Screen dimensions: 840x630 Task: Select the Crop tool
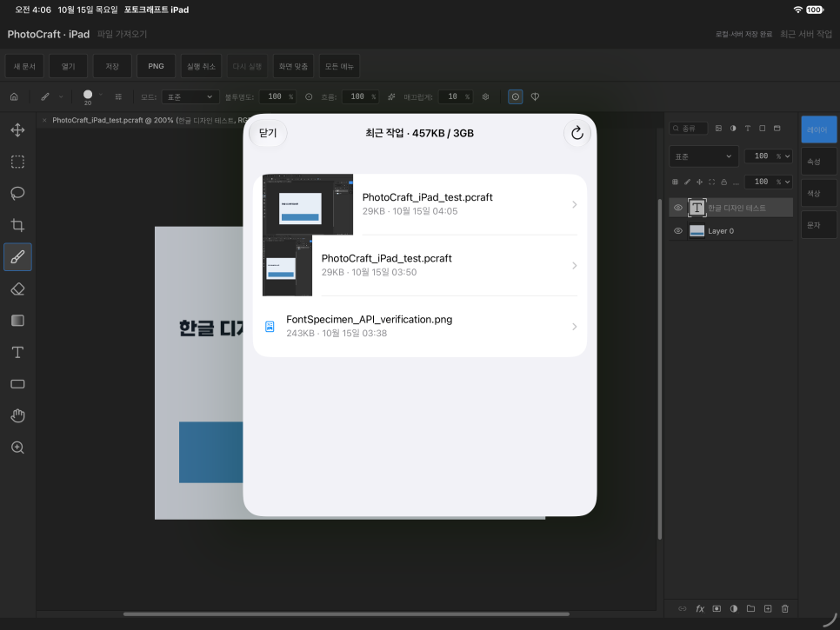(x=17, y=225)
